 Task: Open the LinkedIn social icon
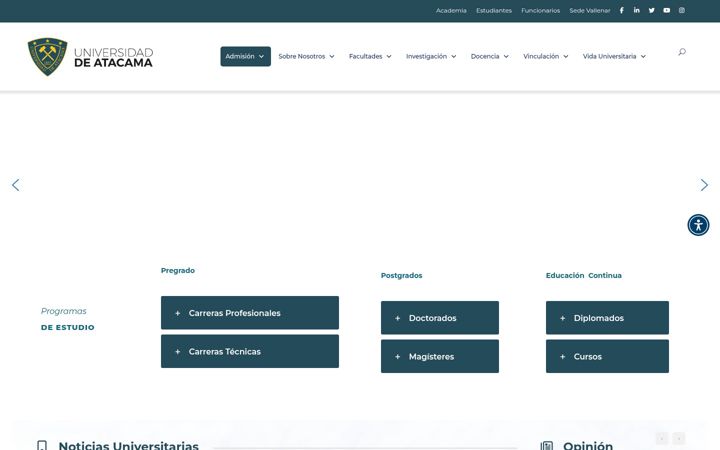point(636,10)
